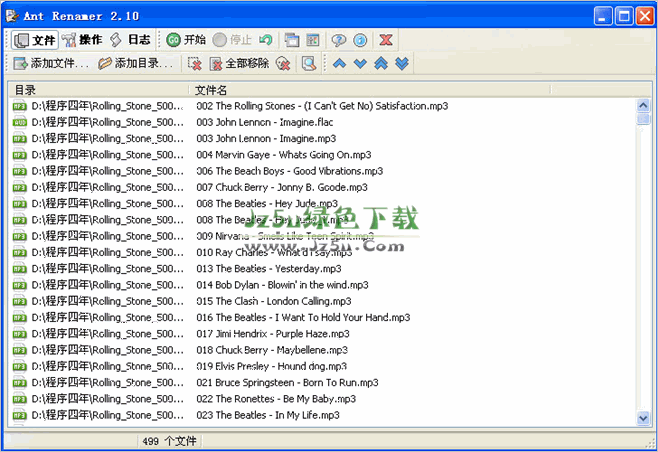
Task: Open the About info icon
Action: pyautogui.click(x=360, y=40)
